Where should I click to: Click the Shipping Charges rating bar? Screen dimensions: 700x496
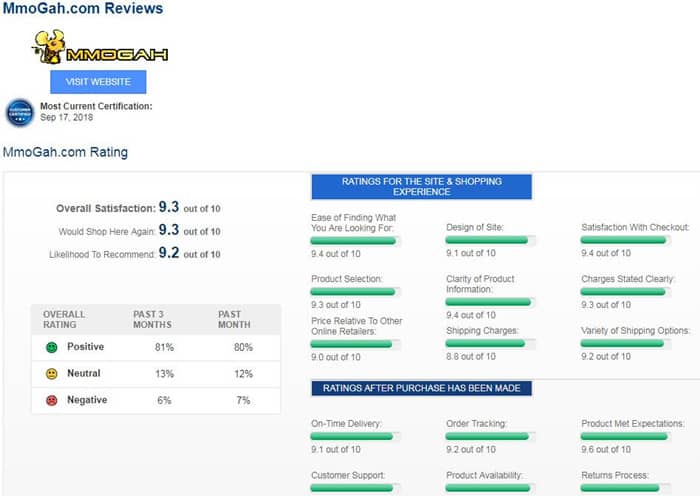[x=490, y=343]
